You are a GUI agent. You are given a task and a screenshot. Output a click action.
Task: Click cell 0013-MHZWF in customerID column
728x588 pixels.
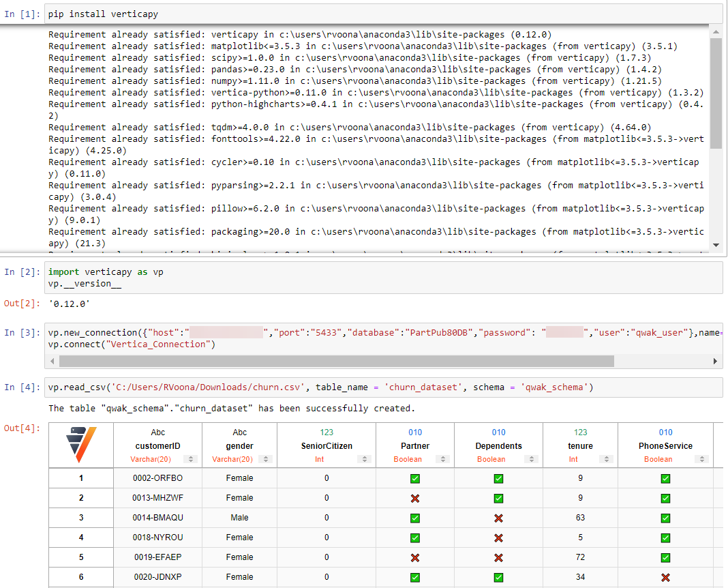point(158,498)
